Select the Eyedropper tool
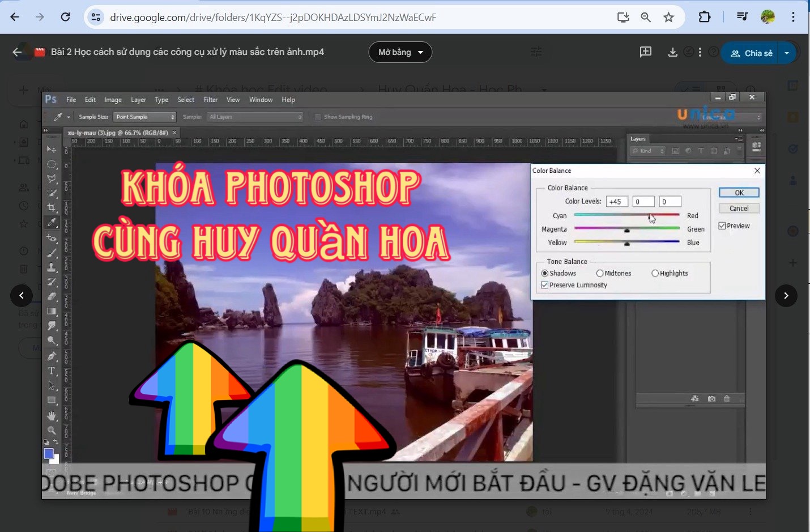The height and width of the screenshot is (532, 810). (52, 222)
